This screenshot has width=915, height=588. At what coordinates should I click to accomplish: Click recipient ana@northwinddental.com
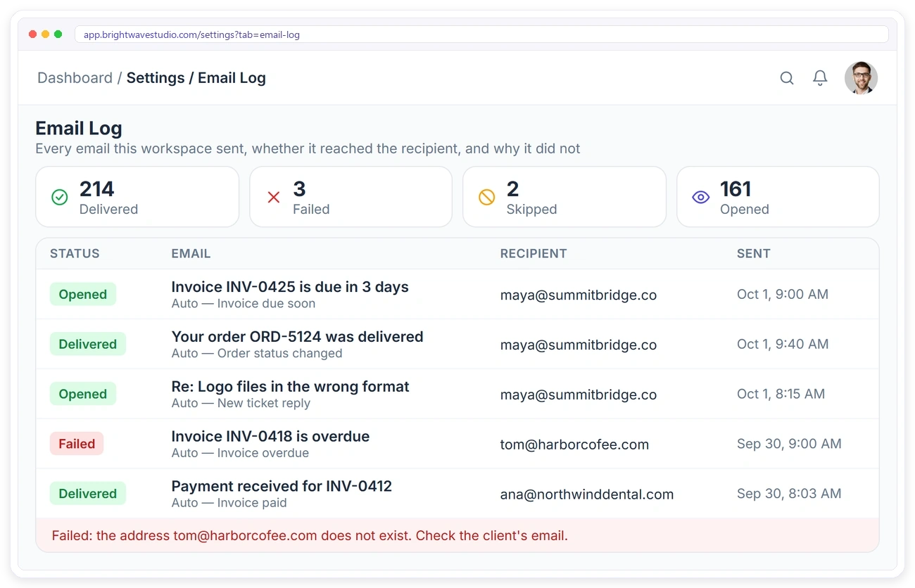[587, 494]
